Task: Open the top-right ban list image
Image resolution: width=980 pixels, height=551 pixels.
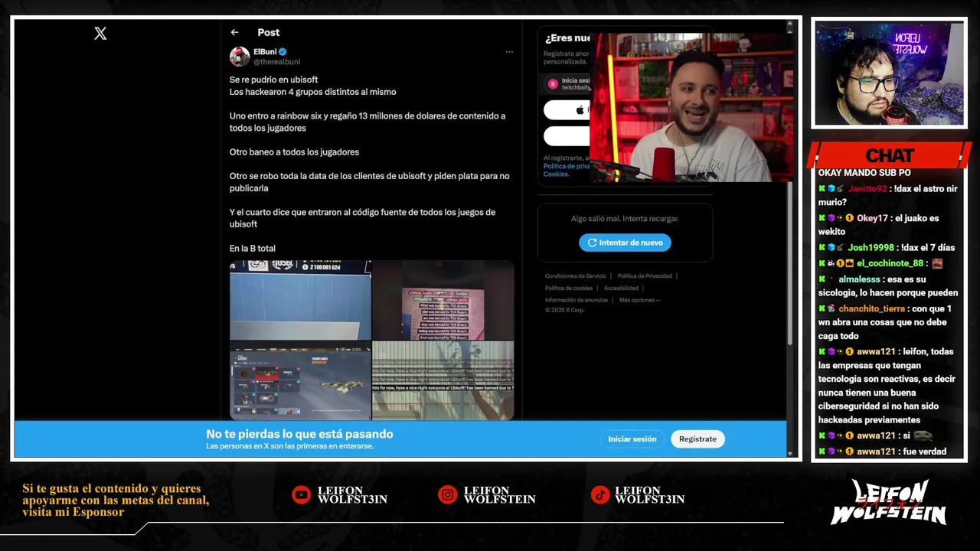Action: pos(443,300)
